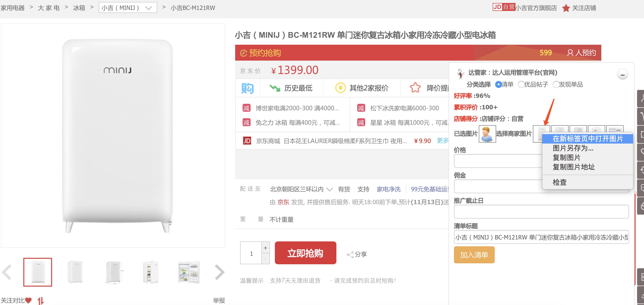This screenshot has height=305, width=644.
Task: Click the 历史最低 price trend icon
Action: tap(275, 88)
